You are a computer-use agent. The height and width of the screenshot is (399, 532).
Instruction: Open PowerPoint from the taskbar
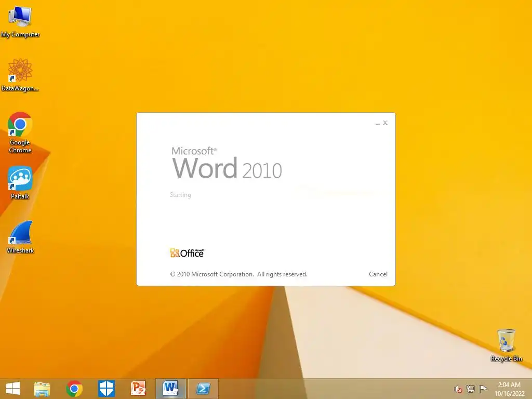(x=138, y=389)
